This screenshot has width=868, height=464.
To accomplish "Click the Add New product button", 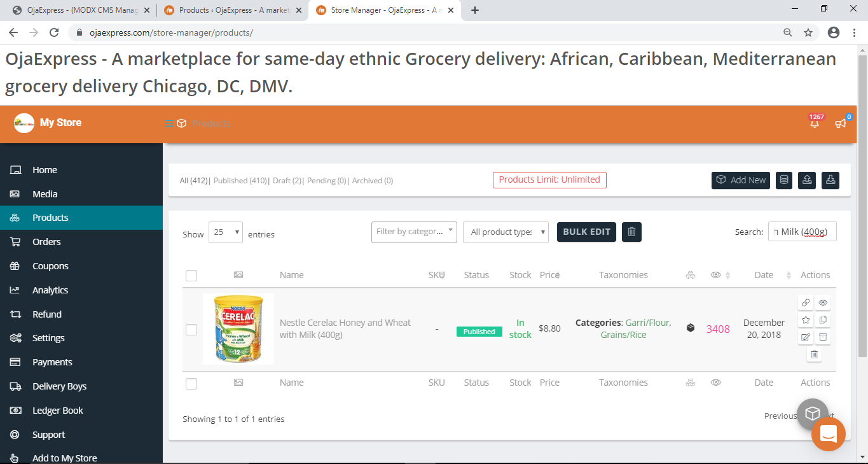I will coord(741,180).
